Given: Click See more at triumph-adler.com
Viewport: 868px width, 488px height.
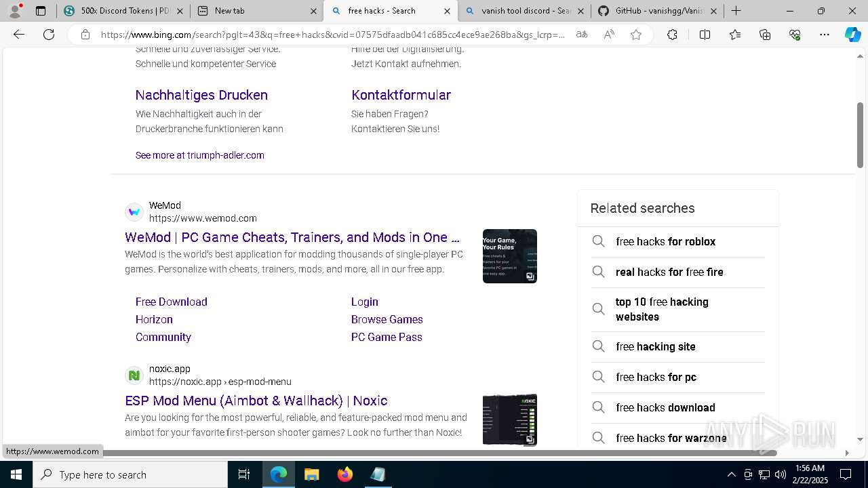Looking at the screenshot, I should [x=199, y=155].
